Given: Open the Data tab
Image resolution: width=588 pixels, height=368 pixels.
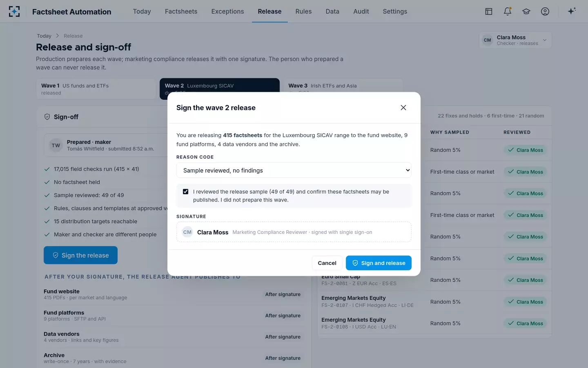Looking at the screenshot, I should click(x=332, y=11).
